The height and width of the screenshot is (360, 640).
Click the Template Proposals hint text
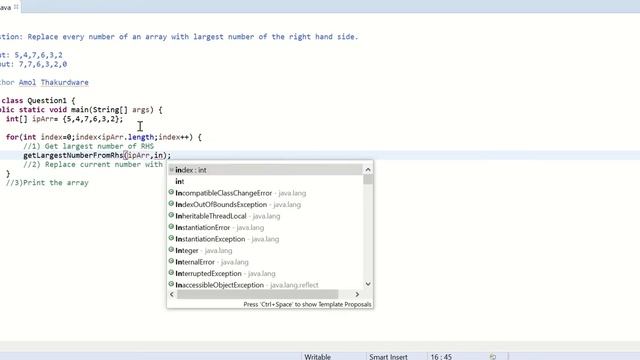[307, 304]
